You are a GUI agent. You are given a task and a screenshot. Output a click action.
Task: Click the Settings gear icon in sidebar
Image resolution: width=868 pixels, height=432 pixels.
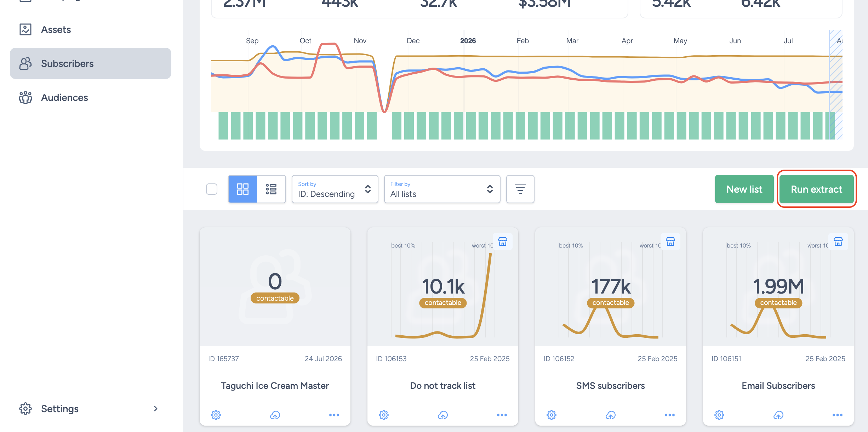click(25, 409)
